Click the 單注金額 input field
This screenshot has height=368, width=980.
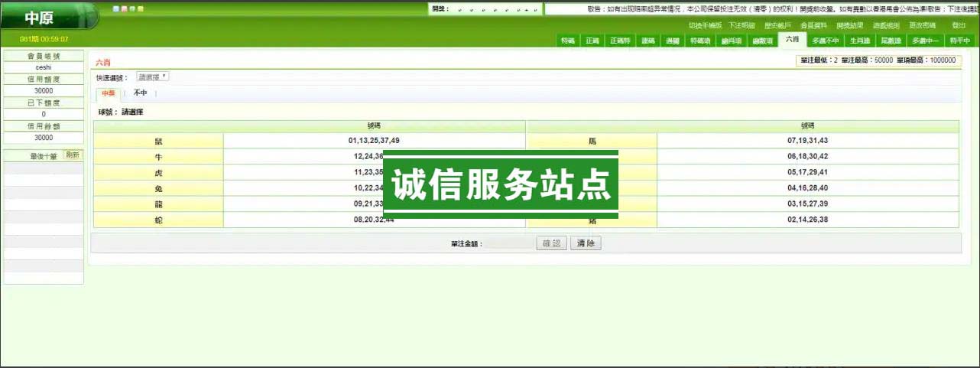pos(509,243)
